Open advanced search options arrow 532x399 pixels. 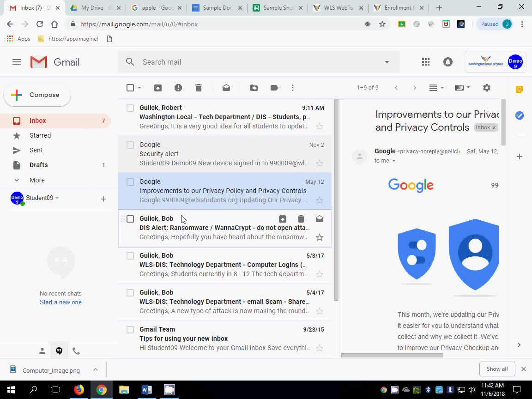pyautogui.click(x=387, y=61)
